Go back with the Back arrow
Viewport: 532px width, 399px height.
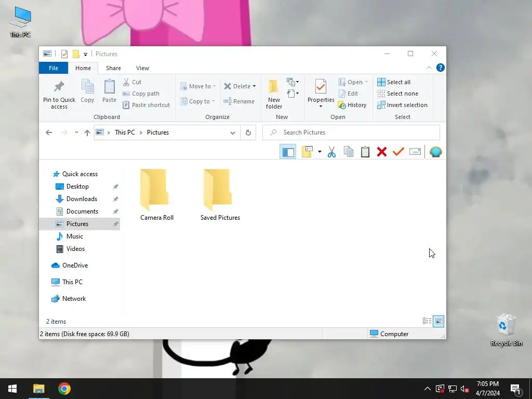click(x=49, y=132)
